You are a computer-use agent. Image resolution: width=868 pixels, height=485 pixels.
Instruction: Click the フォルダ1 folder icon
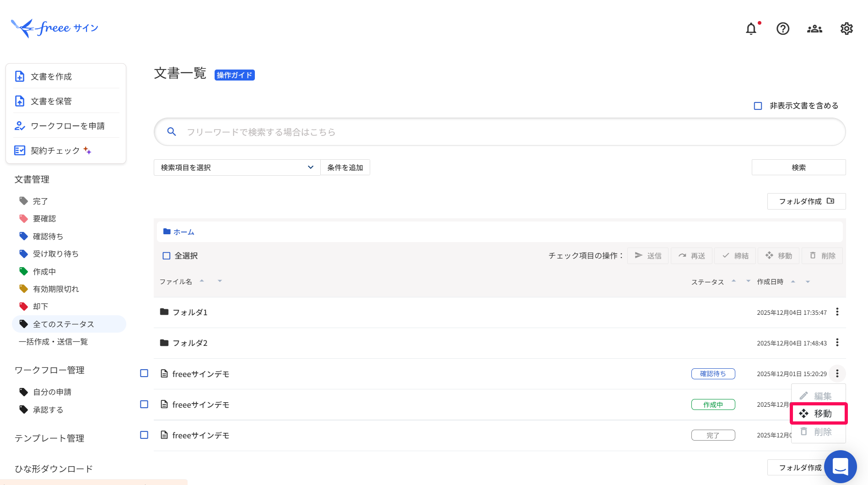pos(164,312)
